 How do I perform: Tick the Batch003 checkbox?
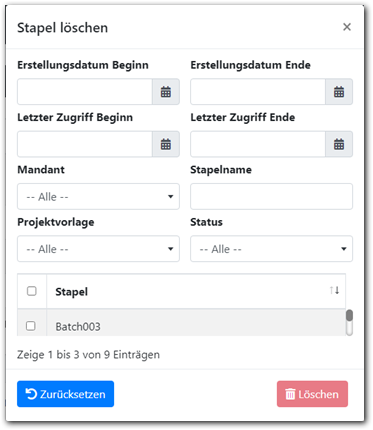(31, 326)
